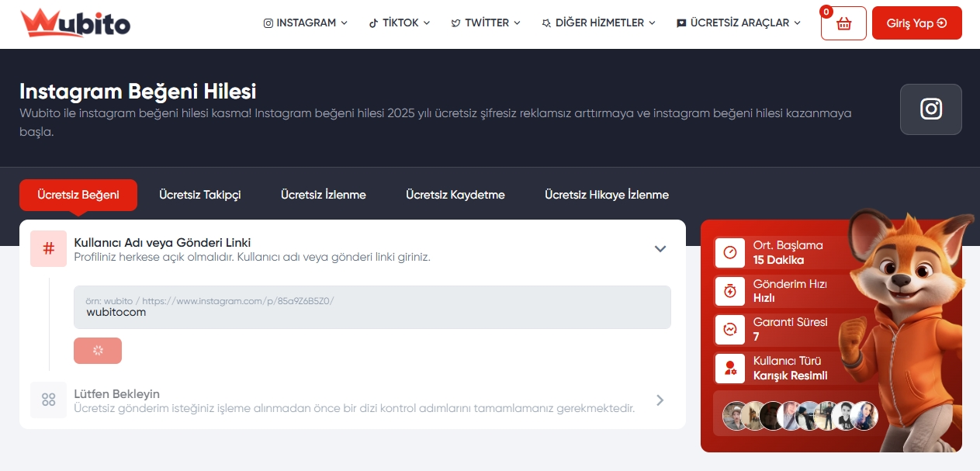The image size is (980, 471).
Task: Open the Ücretsiz Hikaye İzlenme tab
Action: pyautogui.click(x=606, y=195)
